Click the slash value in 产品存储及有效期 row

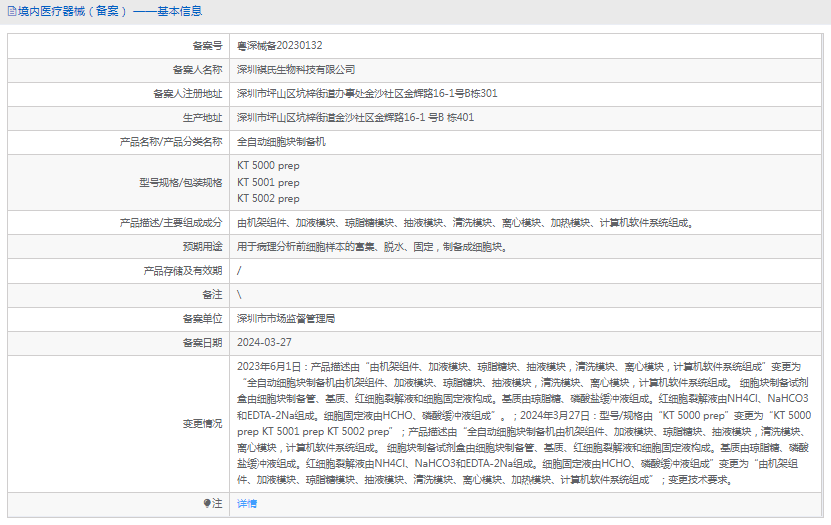tap(239, 271)
